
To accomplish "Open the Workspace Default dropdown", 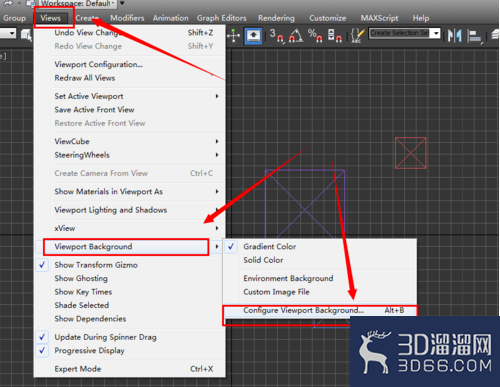I will (78, 3).
